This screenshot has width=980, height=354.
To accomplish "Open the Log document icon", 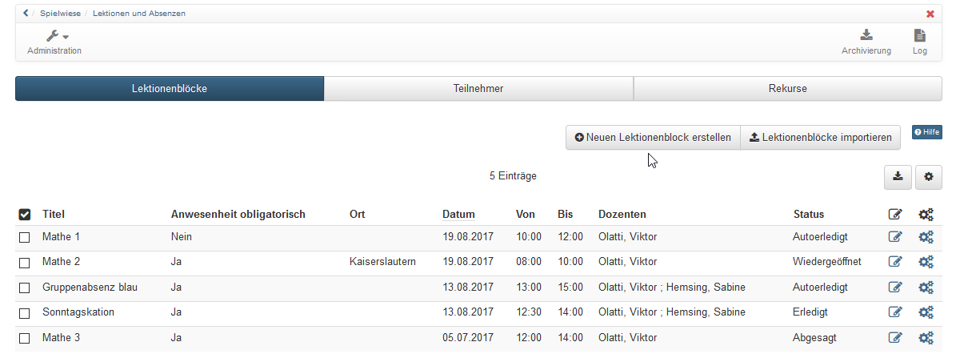I will click(x=920, y=35).
